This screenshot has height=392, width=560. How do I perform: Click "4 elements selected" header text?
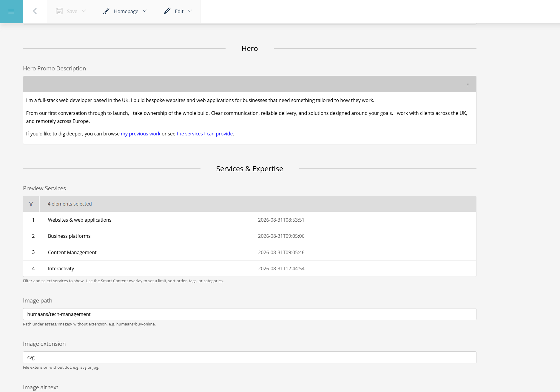[70, 204]
